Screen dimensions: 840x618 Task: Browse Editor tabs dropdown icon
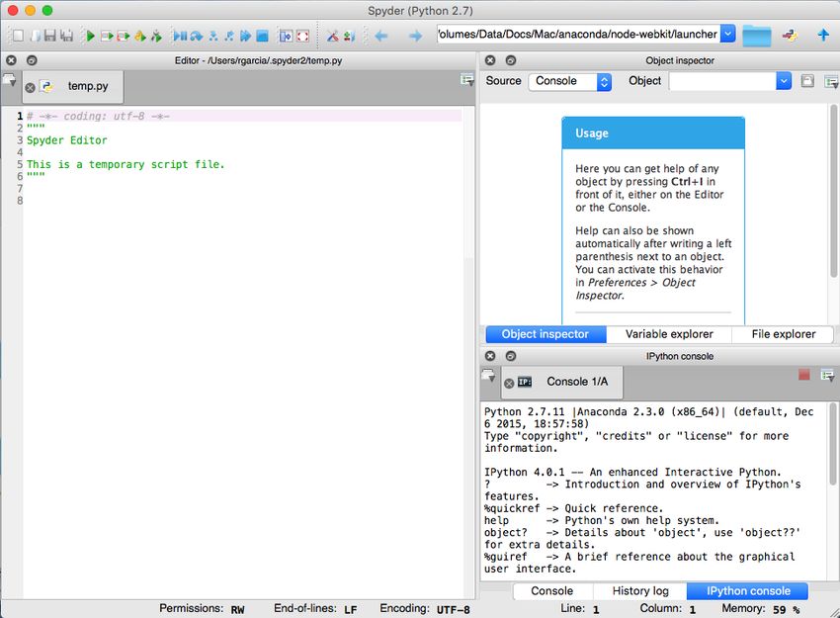pos(9,80)
